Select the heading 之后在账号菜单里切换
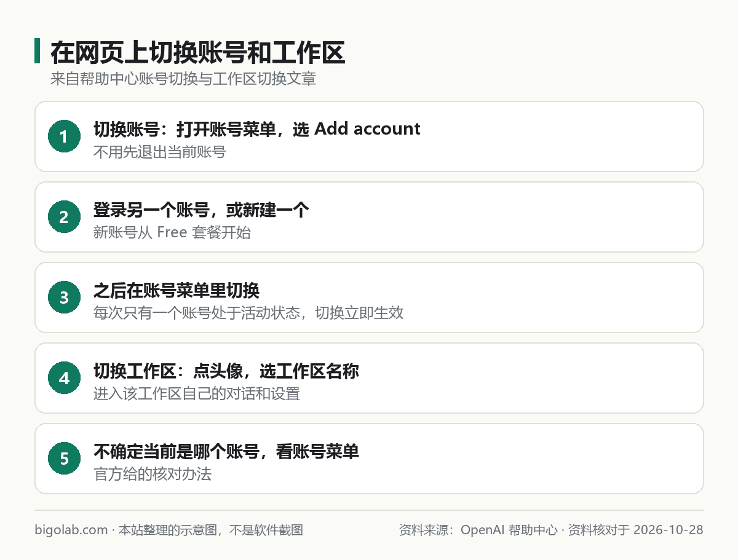Viewport: 738px width, 560px height. pos(177,290)
